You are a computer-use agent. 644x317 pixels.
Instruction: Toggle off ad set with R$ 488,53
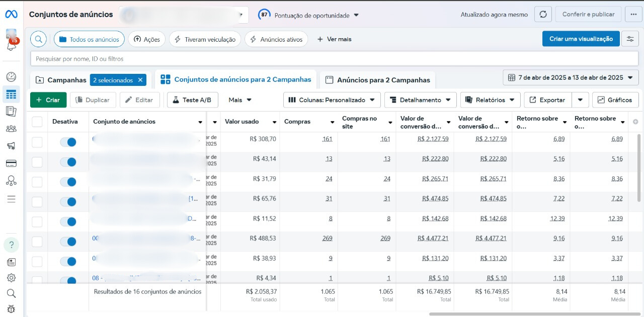[68, 242]
